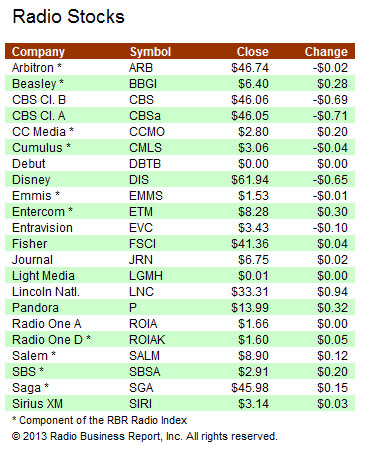The image size is (370, 458).
Task: Click the Company column header
Action: 38,52
